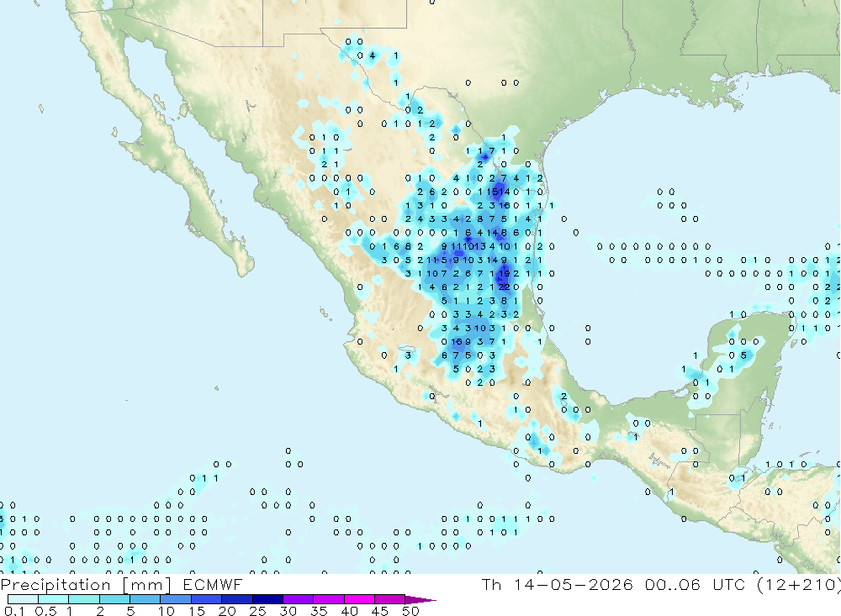Viewport: 841px width, 616px height.
Task: Click the value "4" near northern border
Action: point(373,55)
